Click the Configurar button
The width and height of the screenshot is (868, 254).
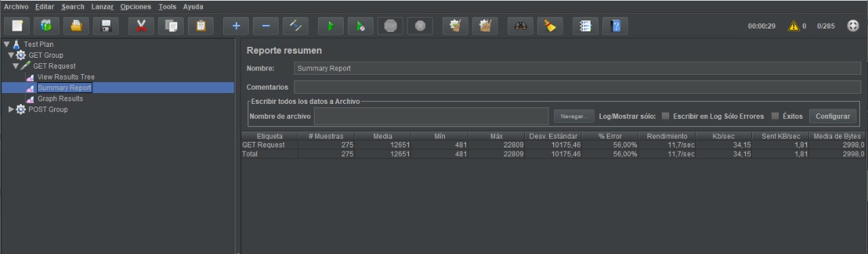click(833, 116)
